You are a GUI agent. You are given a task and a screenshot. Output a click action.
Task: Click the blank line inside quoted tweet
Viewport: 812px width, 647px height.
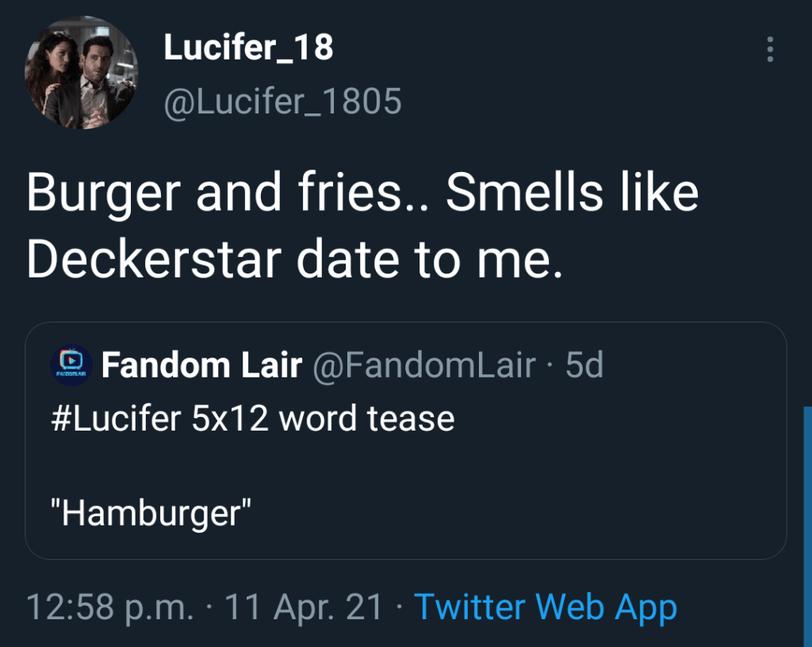pyautogui.click(x=317, y=466)
